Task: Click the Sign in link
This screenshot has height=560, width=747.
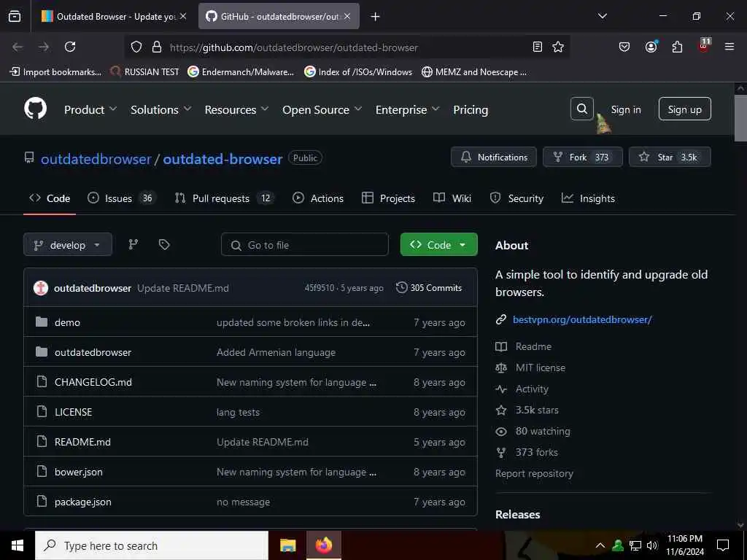Action: pos(625,109)
